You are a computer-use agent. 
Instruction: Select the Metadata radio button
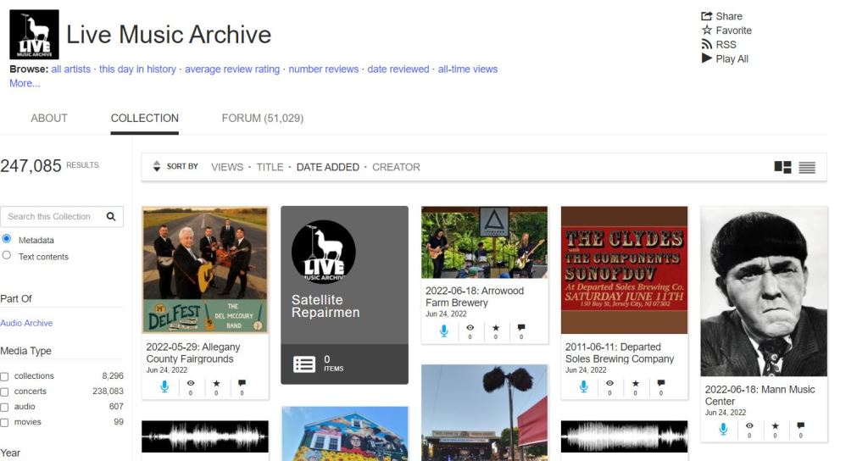tap(7, 240)
